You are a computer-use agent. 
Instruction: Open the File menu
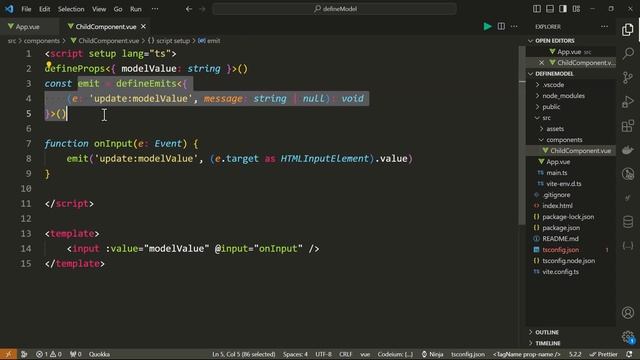pos(26,9)
